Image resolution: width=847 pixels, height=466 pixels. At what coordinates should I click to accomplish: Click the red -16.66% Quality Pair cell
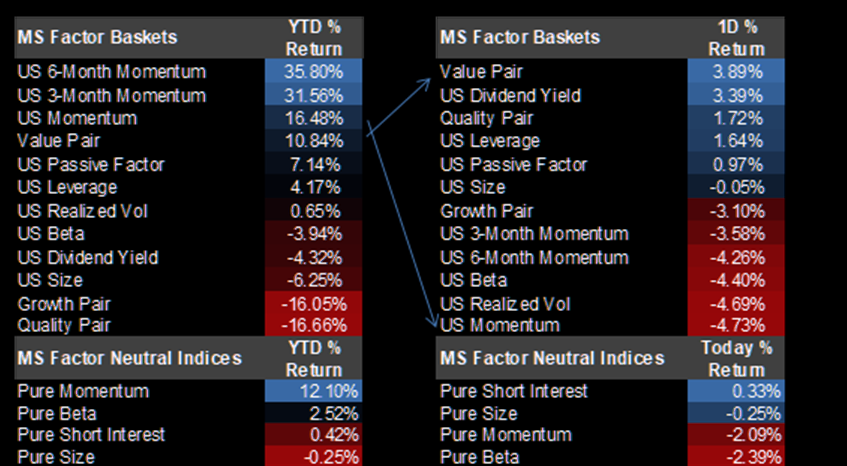click(314, 326)
